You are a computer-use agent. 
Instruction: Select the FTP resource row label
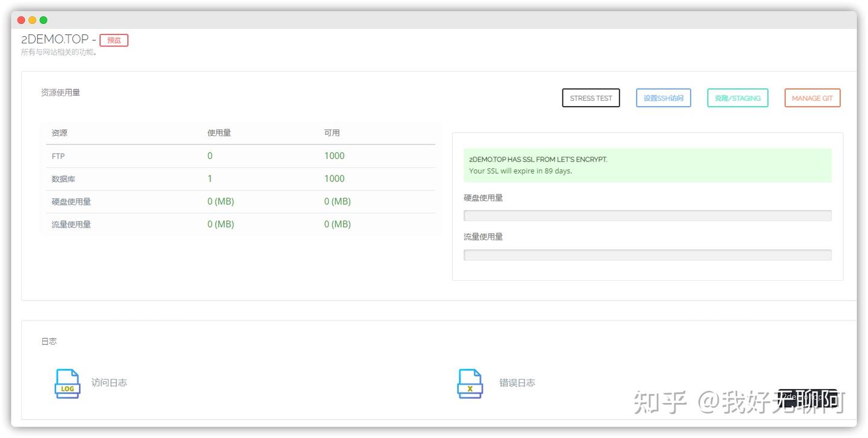58,156
